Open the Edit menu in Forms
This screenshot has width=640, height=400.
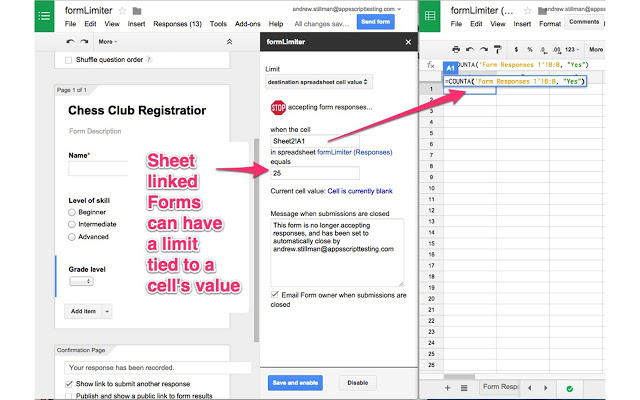(90, 24)
